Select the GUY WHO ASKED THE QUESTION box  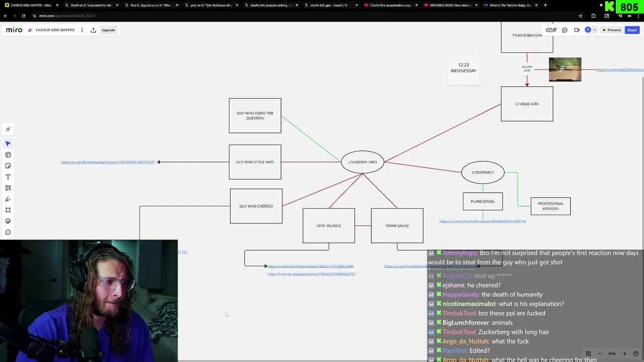pyautogui.click(x=255, y=116)
